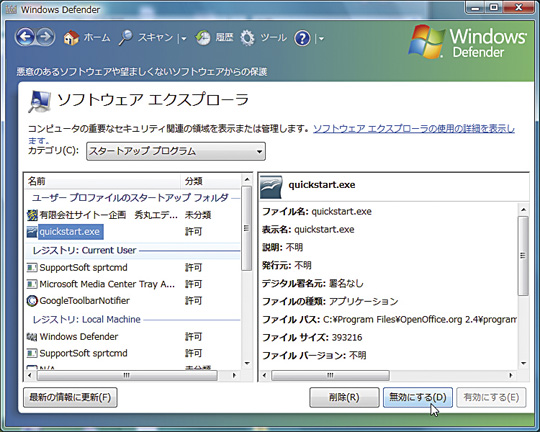This screenshot has height=432, width=540.
Task: Expand the help options dropdown arrow
Action: coord(321,39)
